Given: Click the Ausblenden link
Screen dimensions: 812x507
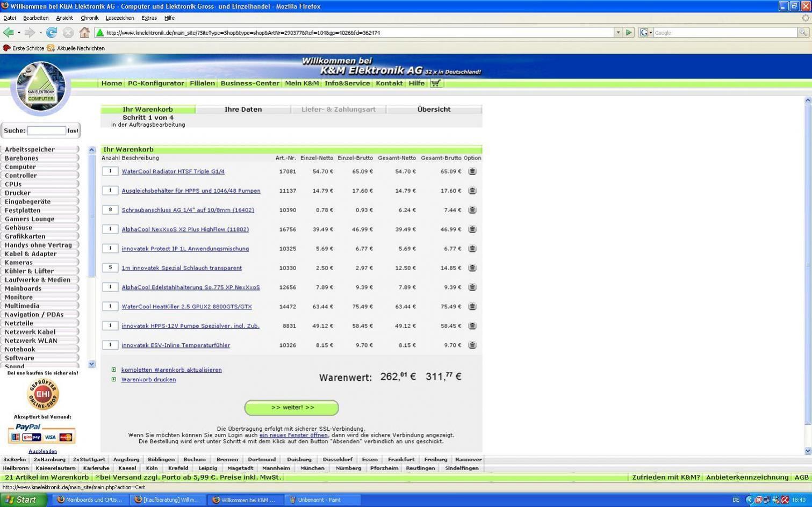Looking at the screenshot, I should pos(42,451).
